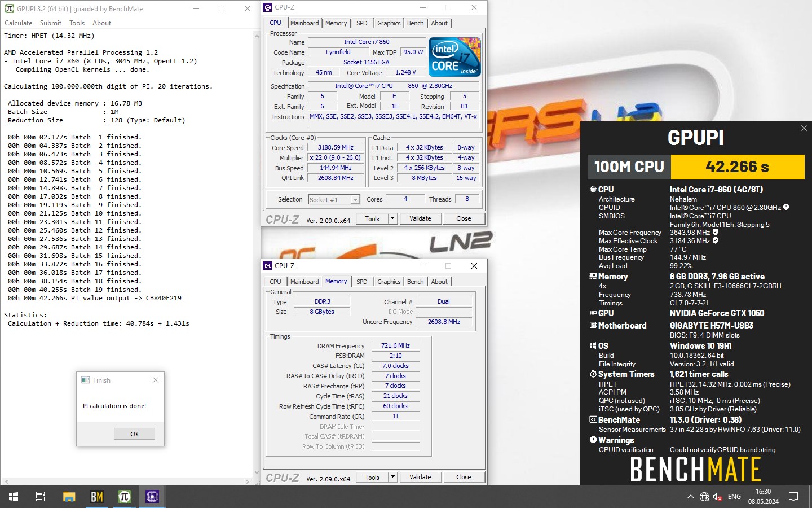Switch to Mainboard tab in lower CPU-Z
Image resolution: width=812 pixels, height=508 pixels.
(x=304, y=282)
